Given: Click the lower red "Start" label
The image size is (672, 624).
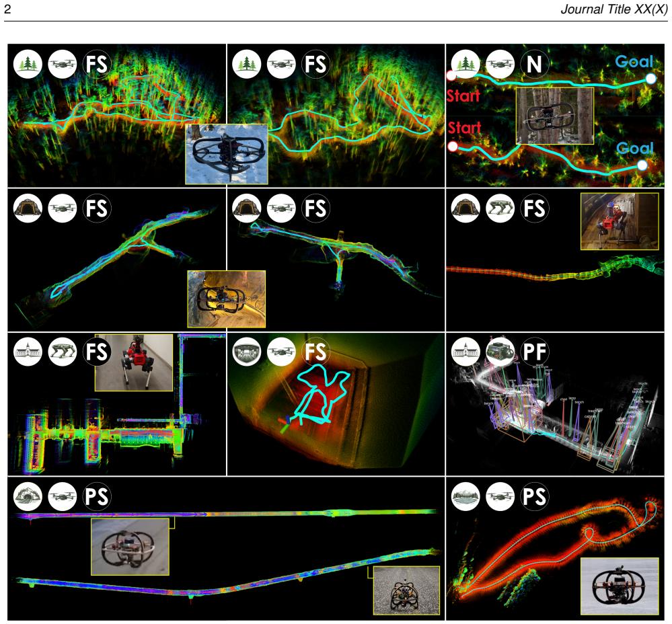Looking at the screenshot, I should click(x=465, y=128).
